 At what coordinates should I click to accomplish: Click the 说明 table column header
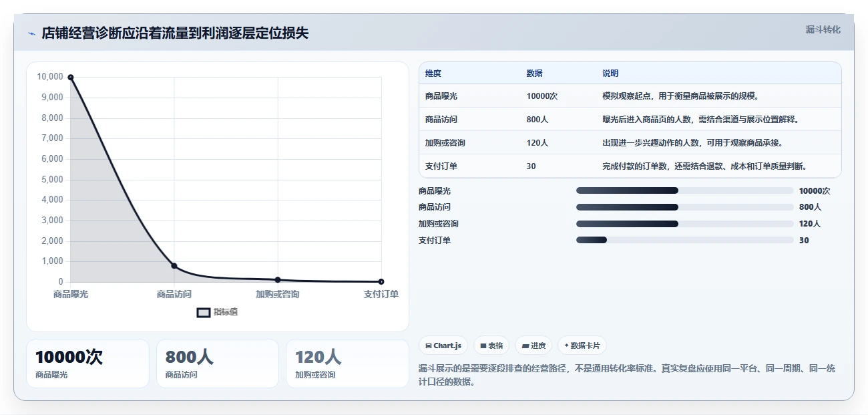pos(610,74)
